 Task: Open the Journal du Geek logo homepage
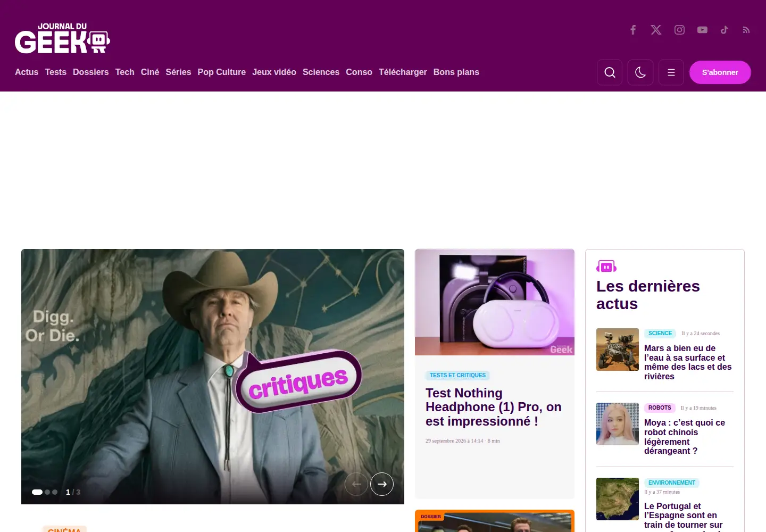(62, 38)
